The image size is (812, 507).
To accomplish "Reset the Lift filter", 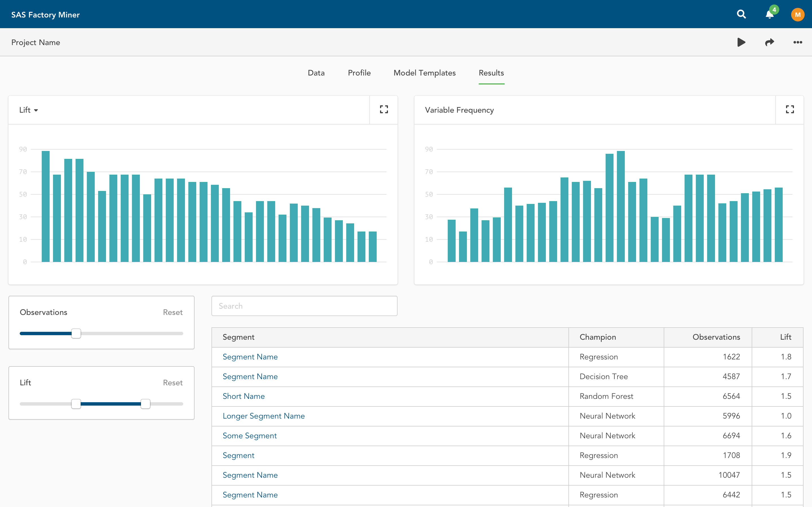I will point(173,383).
